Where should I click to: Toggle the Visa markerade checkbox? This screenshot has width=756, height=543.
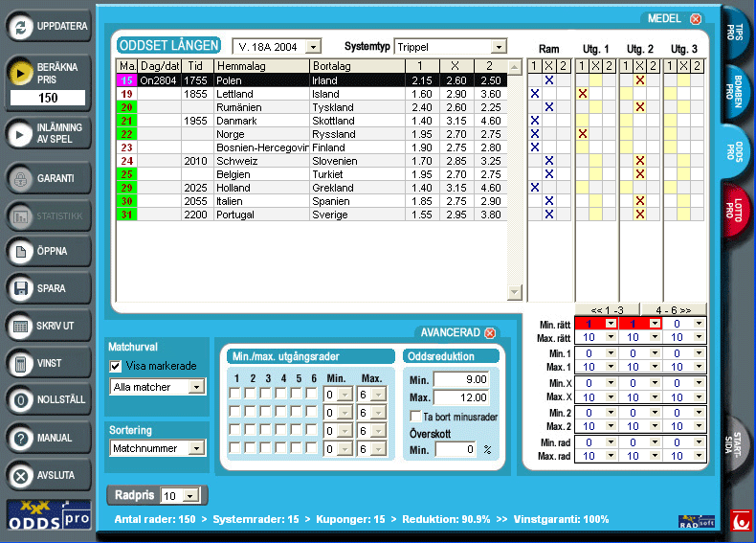tap(116, 366)
